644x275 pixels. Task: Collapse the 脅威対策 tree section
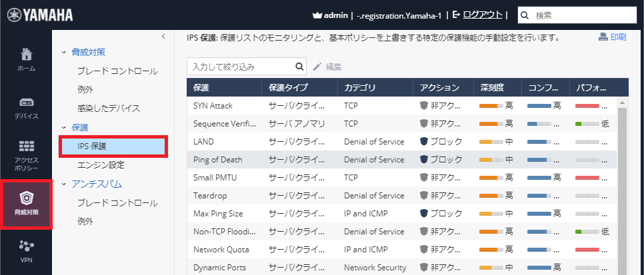click(64, 52)
